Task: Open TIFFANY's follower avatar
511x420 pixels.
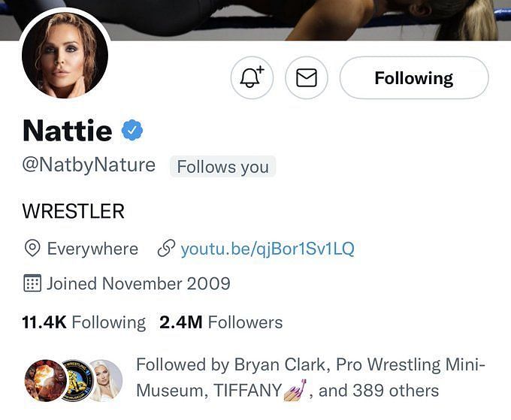Action: coord(106,380)
